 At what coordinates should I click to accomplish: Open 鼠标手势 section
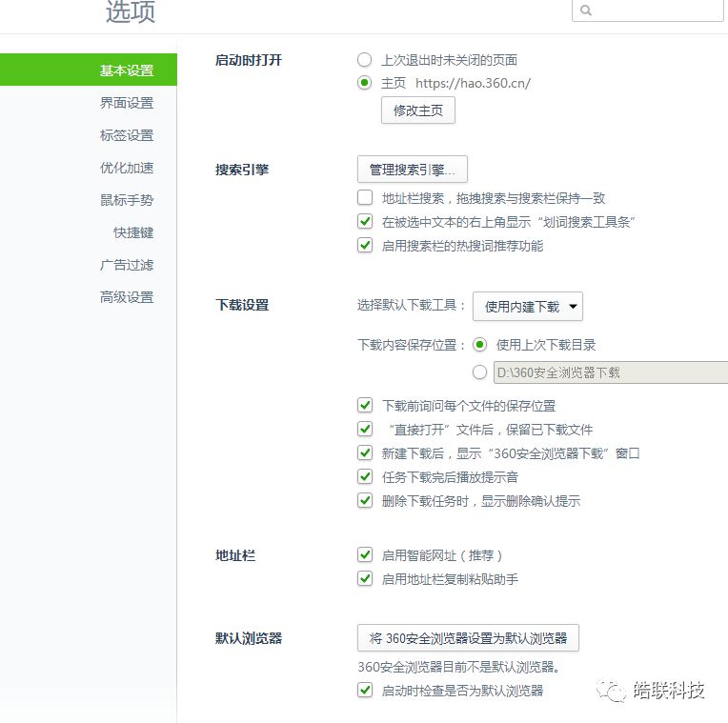[x=127, y=200]
